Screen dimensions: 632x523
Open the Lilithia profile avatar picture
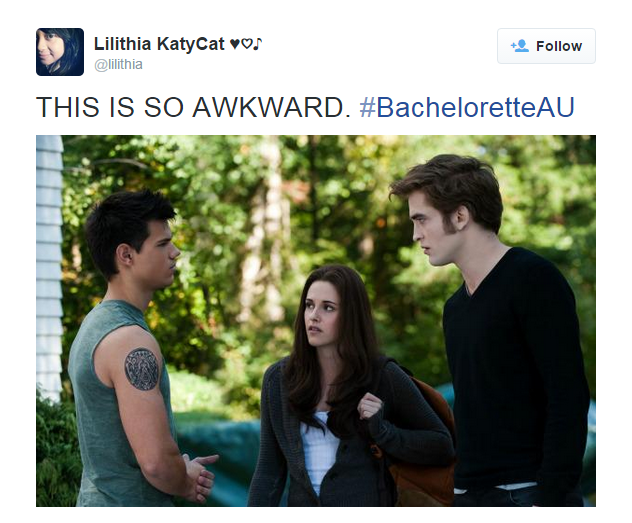point(60,52)
